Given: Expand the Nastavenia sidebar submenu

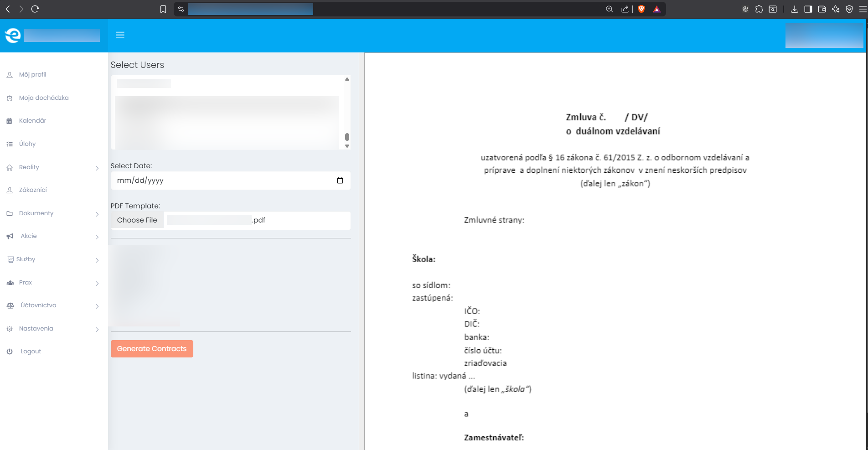Looking at the screenshot, I should point(97,329).
